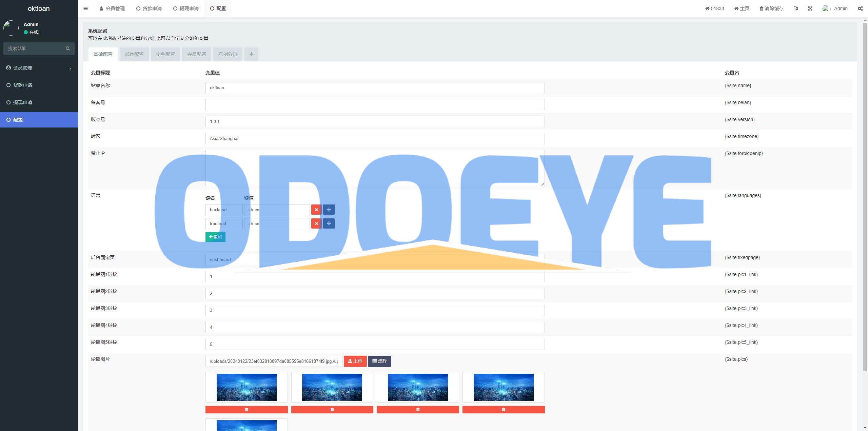Open the 01833 home link

point(714,8)
